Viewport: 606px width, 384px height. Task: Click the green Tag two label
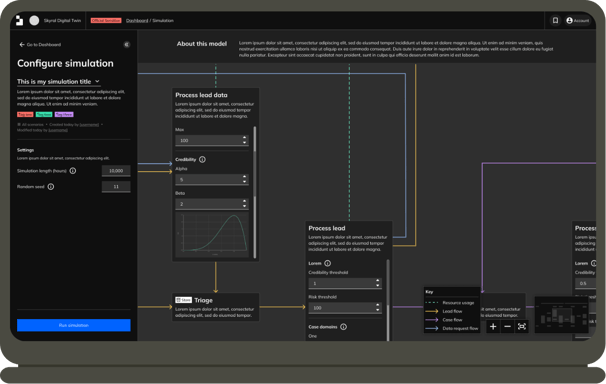(44, 114)
